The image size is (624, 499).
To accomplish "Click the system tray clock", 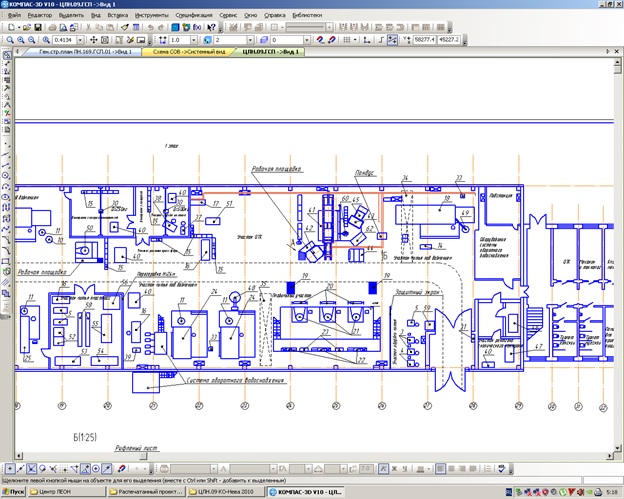I will (612, 492).
